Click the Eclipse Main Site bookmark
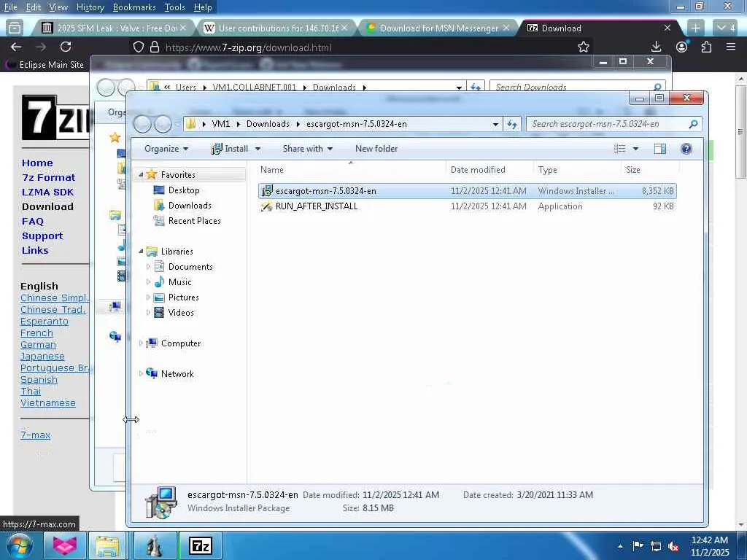 point(46,64)
